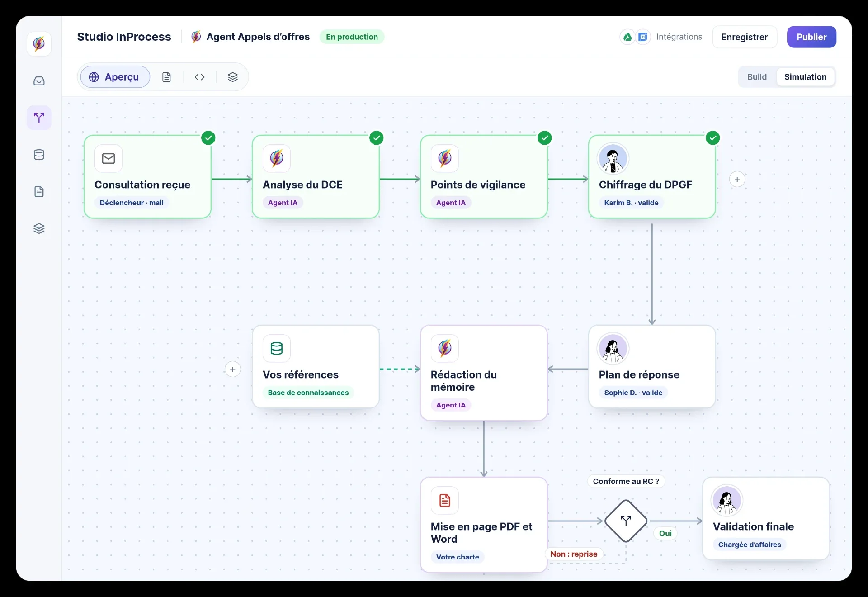Click the Oui branch label

pos(665,533)
